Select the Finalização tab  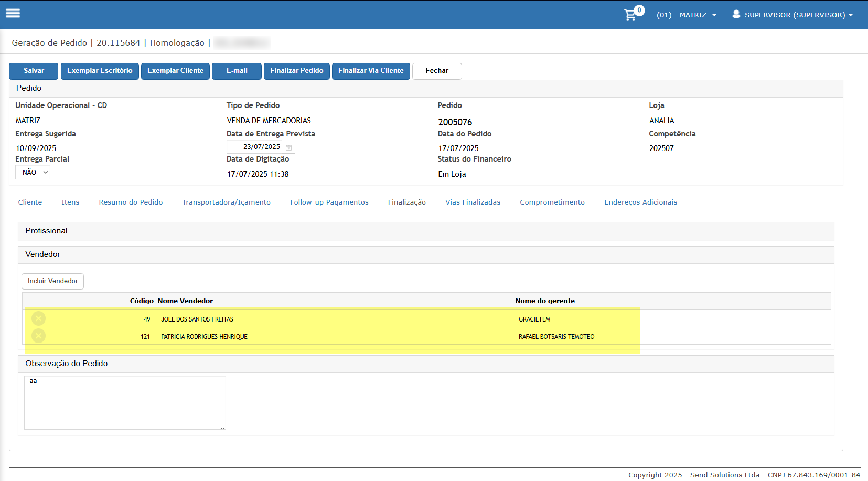pyautogui.click(x=407, y=202)
